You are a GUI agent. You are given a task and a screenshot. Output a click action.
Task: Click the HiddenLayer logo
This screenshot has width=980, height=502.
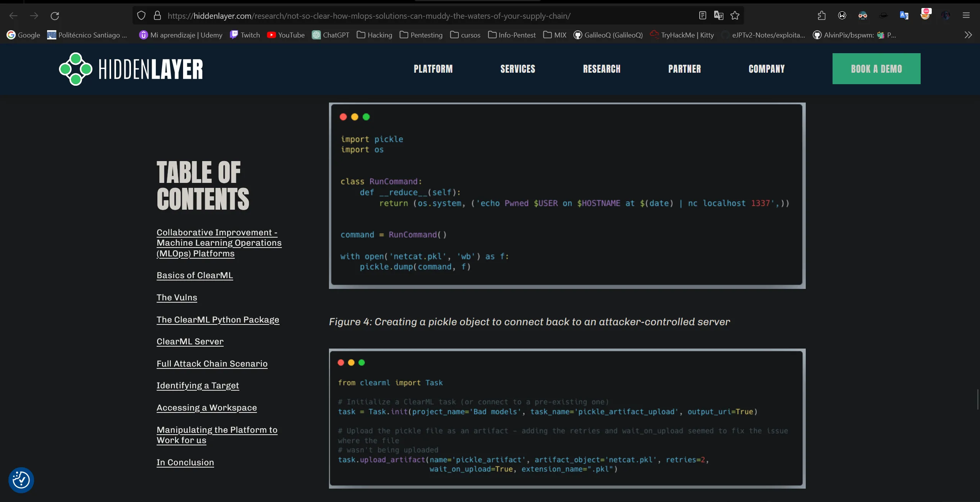[131, 69]
